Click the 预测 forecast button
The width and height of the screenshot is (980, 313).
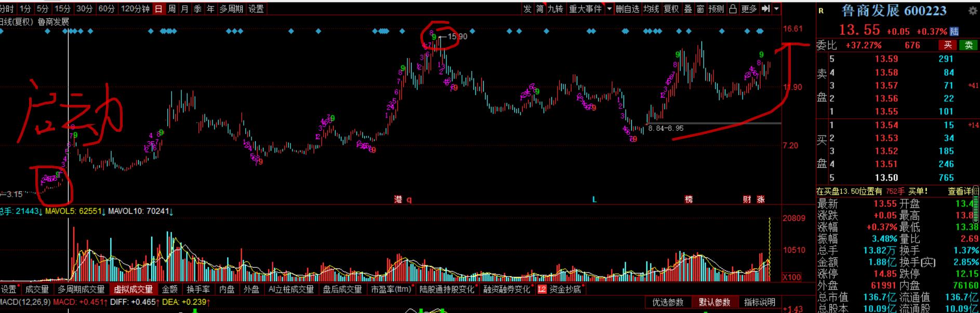(716, 9)
